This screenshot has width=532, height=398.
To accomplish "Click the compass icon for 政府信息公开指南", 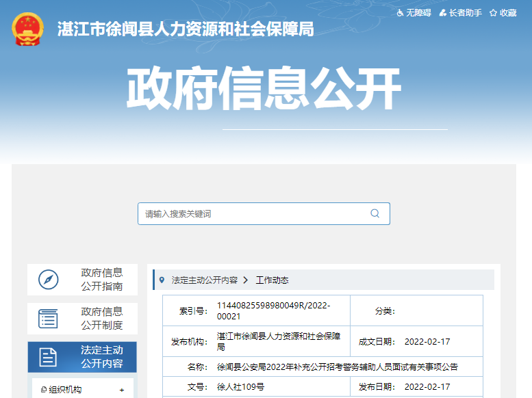I will click(x=49, y=280).
